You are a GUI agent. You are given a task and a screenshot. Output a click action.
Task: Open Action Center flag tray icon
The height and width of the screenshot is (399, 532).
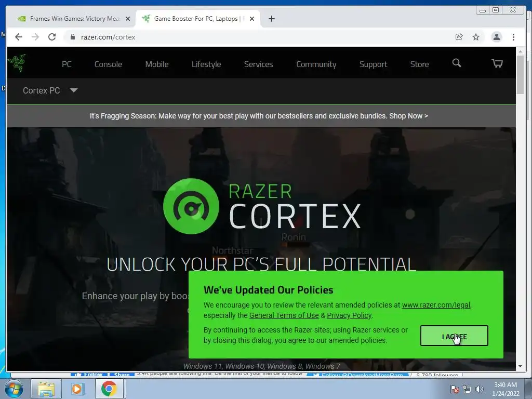(x=455, y=389)
